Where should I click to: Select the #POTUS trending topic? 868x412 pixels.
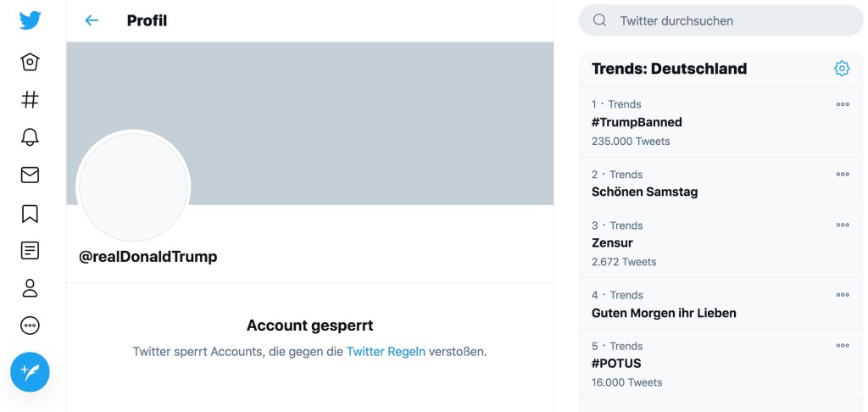[x=616, y=364]
